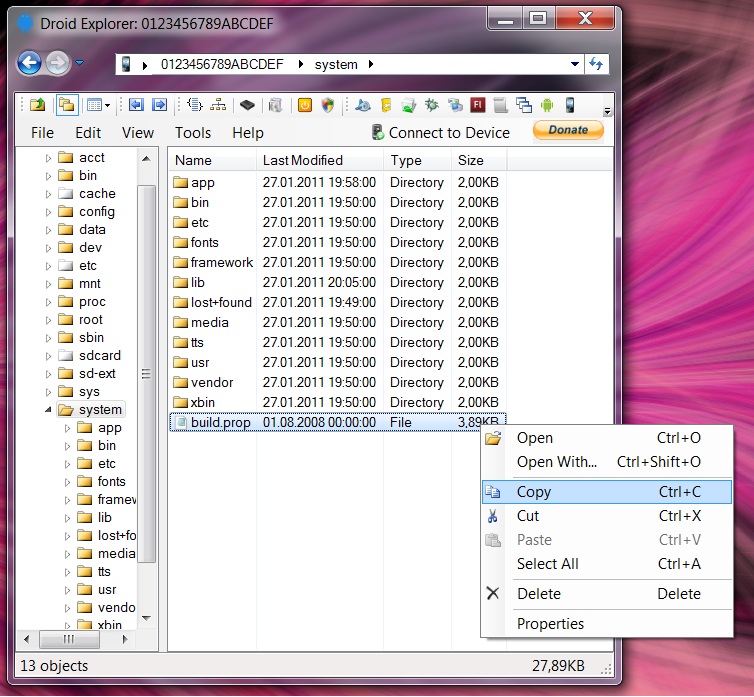Screen dimensions: 754x697
Task: Choose Cut from the context menu
Action: (607, 516)
